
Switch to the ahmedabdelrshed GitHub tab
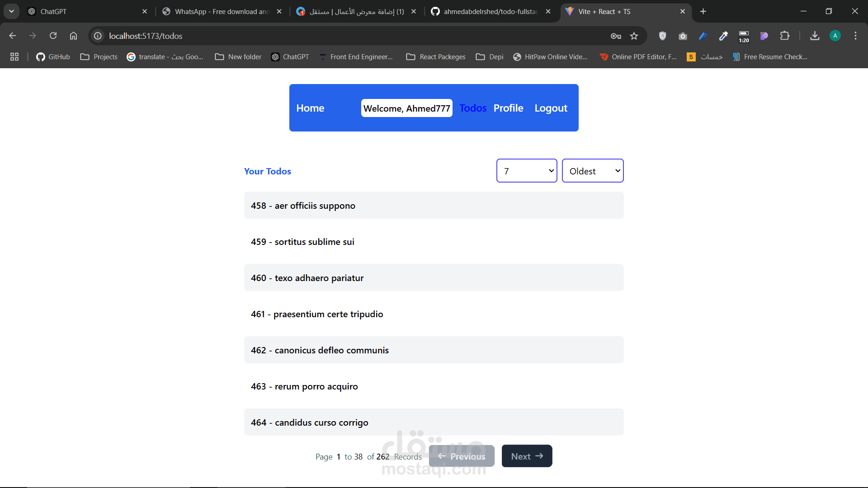(491, 11)
